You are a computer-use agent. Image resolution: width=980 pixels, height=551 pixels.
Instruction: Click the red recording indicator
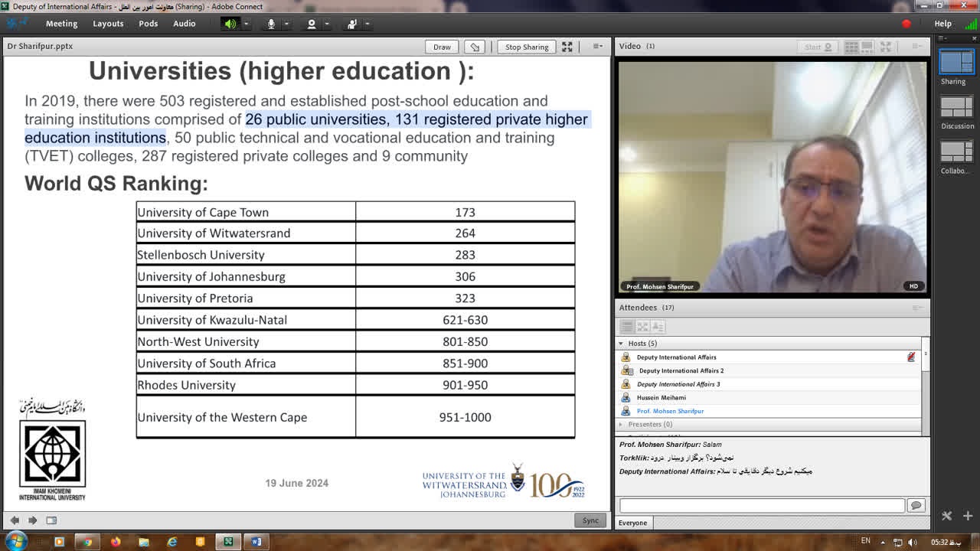[906, 24]
